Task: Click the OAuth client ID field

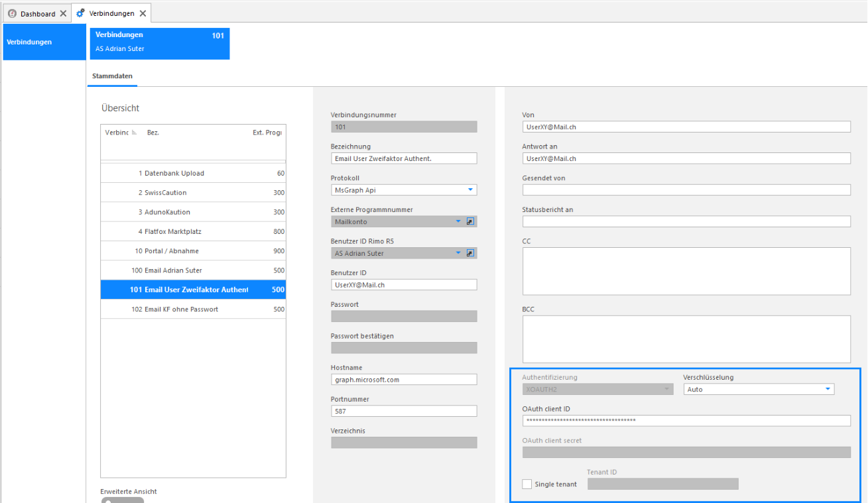Action: (x=686, y=421)
